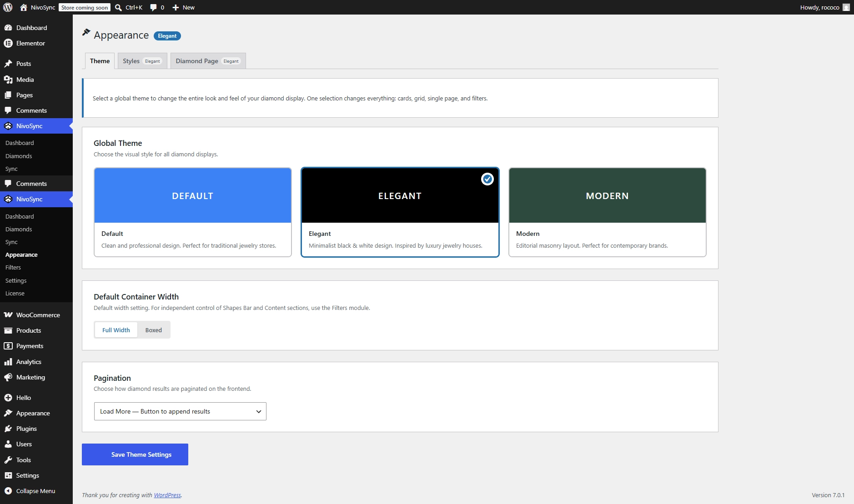Open Diamonds in lower NivoSync submenu

coord(19,229)
